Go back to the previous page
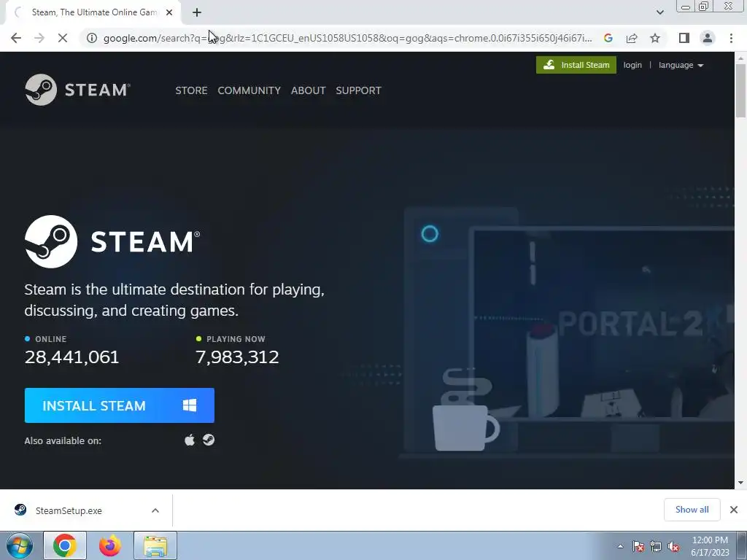Viewport: 747px width, 560px height. coord(16,38)
